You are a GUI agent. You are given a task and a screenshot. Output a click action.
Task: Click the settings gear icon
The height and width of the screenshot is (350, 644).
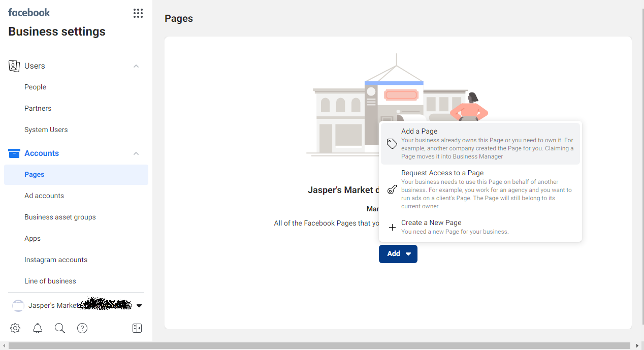pyautogui.click(x=15, y=328)
